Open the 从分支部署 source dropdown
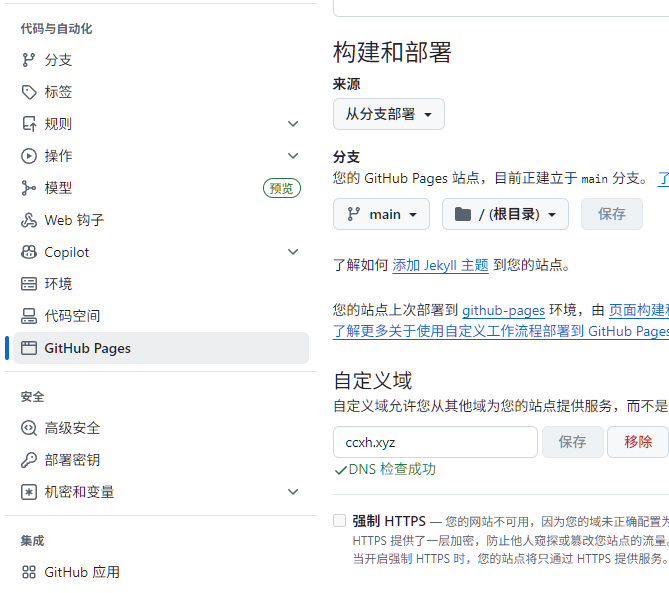This screenshot has height=593, width=669. tap(388, 114)
